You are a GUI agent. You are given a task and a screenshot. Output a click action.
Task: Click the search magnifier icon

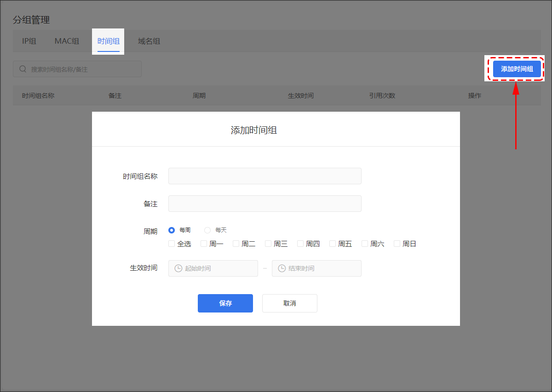23,69
